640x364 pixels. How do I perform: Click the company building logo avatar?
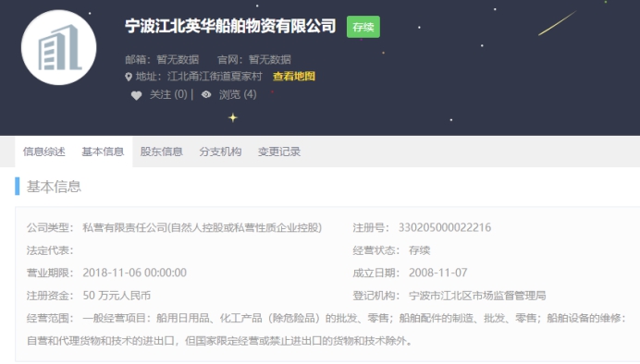(x=59, y=47)
